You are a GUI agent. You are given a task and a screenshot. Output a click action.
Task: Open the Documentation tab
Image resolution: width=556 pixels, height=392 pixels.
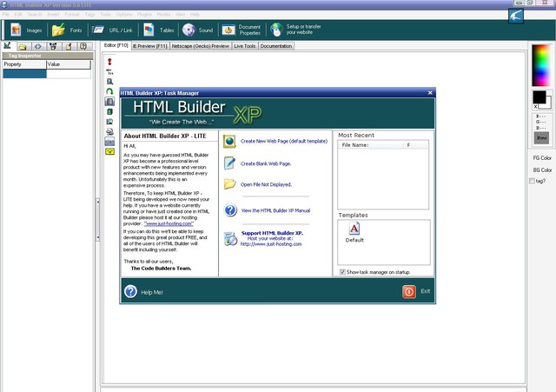tap(276, 46)
